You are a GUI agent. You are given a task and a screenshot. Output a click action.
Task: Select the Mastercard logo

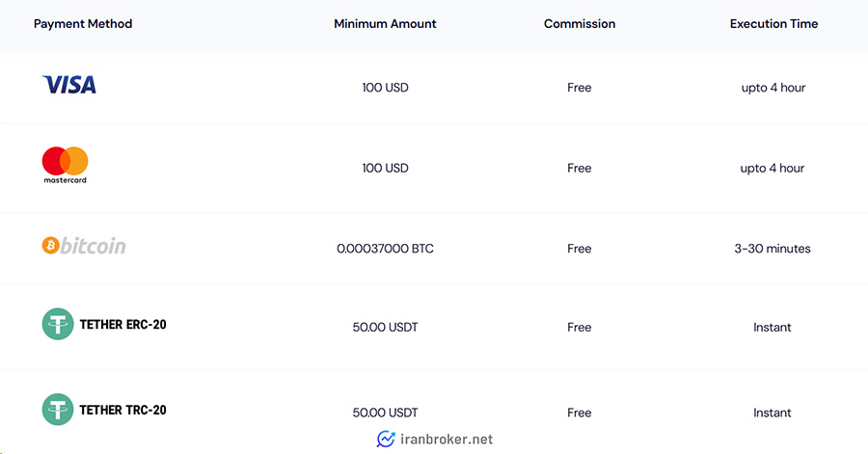[66, 165]
